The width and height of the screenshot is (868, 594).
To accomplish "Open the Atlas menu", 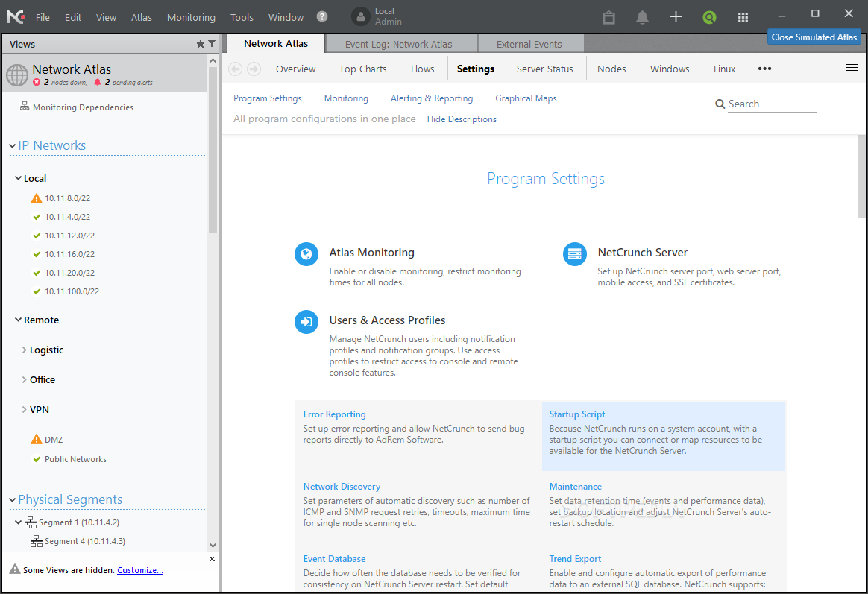I will click(141, 17).
